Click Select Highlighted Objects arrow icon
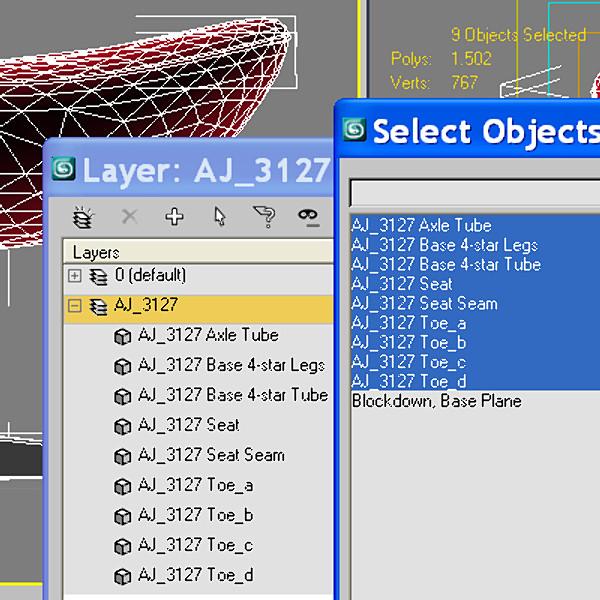This screenshot has width=600, height=600. point(219,217)
